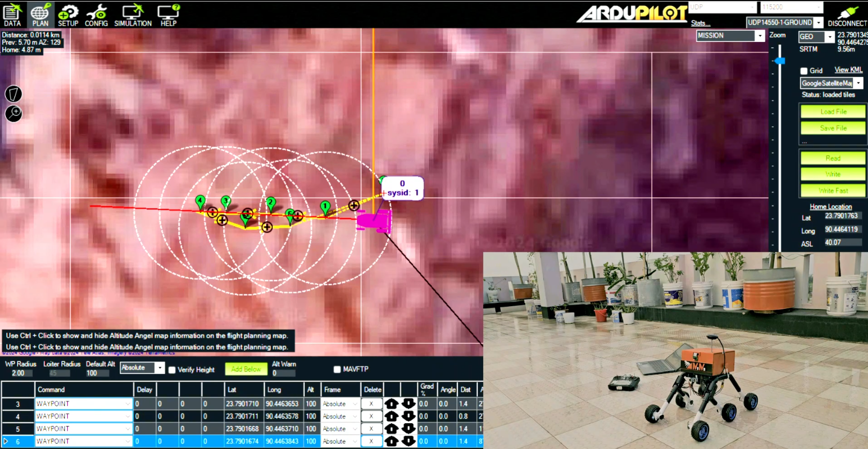Expand the MISSION type dropdown
868x449 pixels.
tap(760, 36)
